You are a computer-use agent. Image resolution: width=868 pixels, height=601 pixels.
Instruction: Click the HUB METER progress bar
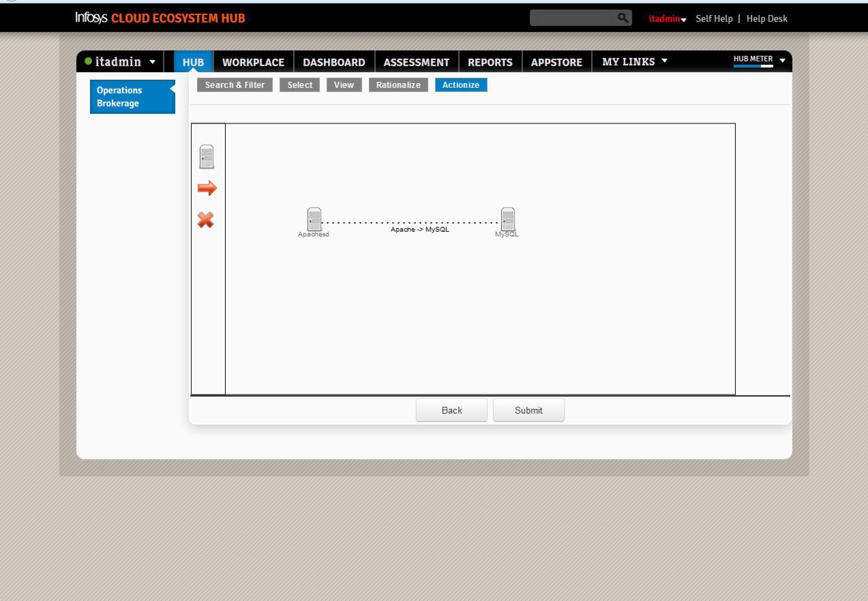point(753,66)
